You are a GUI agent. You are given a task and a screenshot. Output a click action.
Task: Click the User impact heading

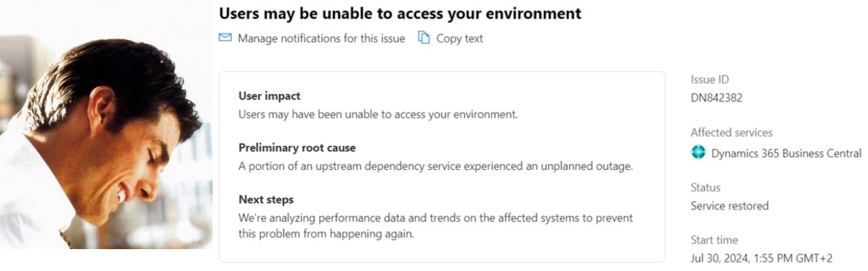click(269, 96)
